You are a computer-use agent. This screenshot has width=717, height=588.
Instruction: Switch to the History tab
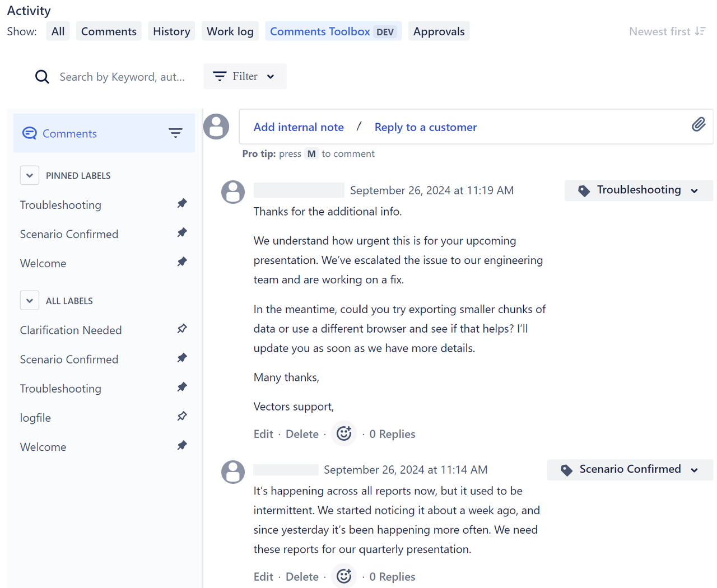(171, 31)
